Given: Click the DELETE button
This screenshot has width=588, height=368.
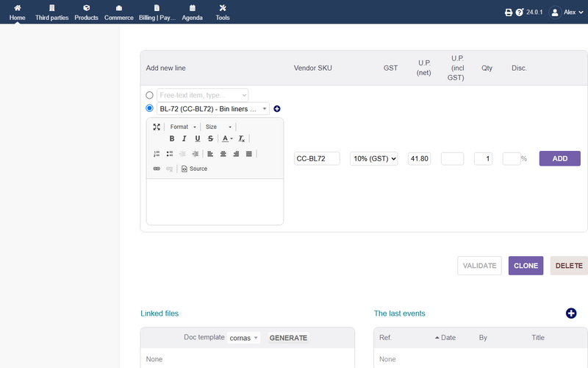Looking at the screenshot, I should 569,266.
